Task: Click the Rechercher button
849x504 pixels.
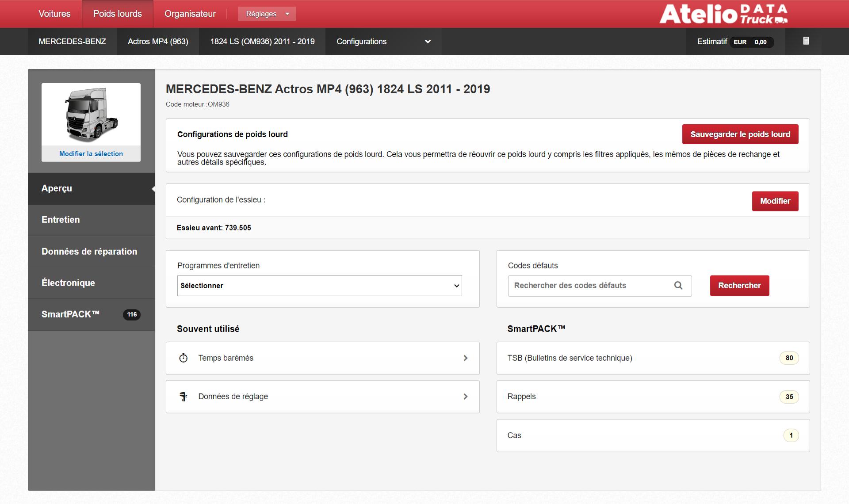Action: (739, 286)
